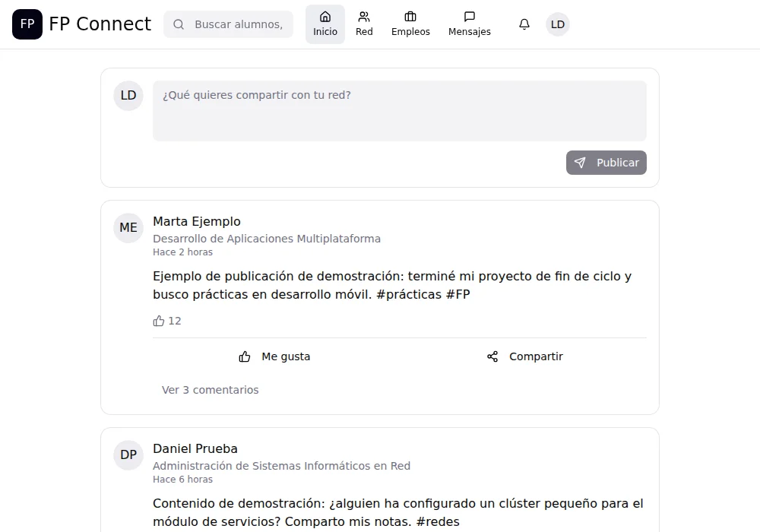Click Marta Ejemplo's ME avatar
The height and width of the screenshot is (532, 760).
(x=128, y=228)
